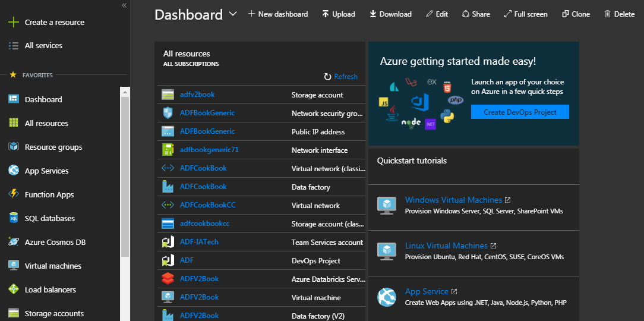This screenshot has height=321, width=644.
Task: Open Load balancers diamond icon
Action: click(x=14, y=289)
